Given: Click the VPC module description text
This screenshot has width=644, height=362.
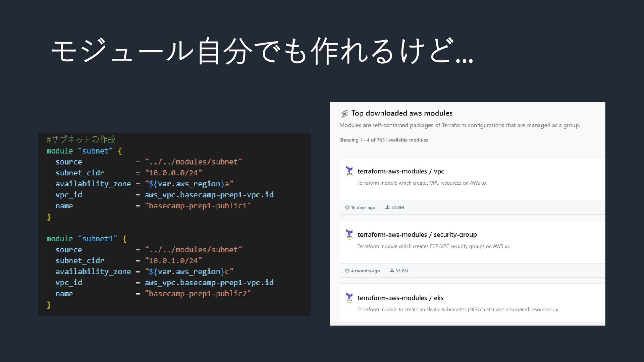Looking at the screenshot, I should click(422, 183).
